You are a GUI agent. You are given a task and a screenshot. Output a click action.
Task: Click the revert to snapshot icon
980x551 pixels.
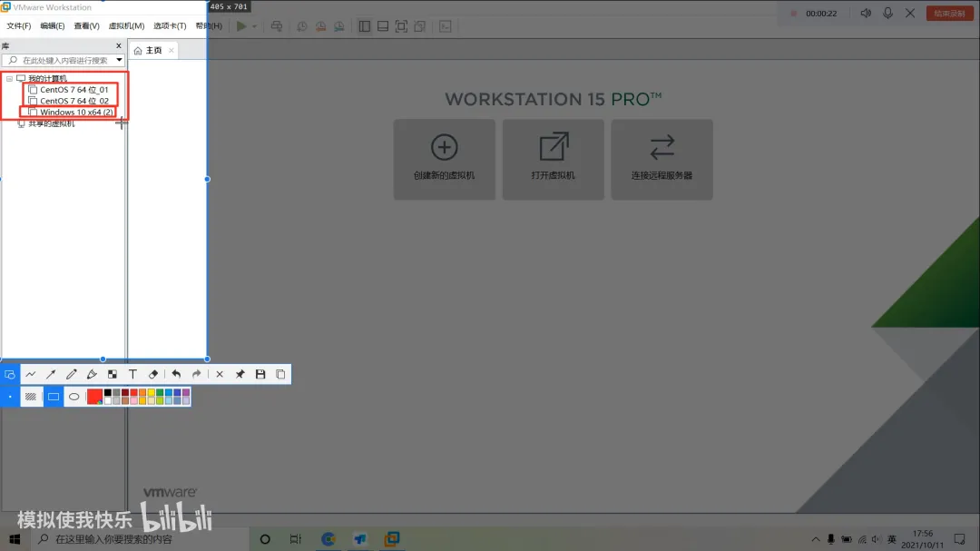tap(320, 26)
